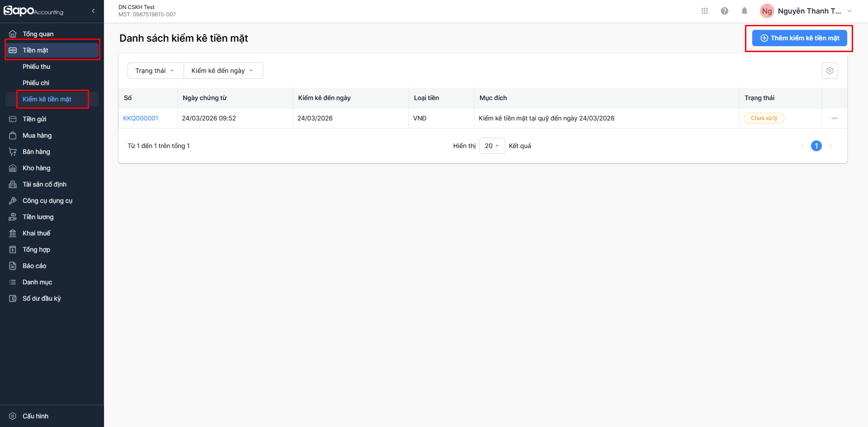Open the page size 20 dropdown

[492, 146]
